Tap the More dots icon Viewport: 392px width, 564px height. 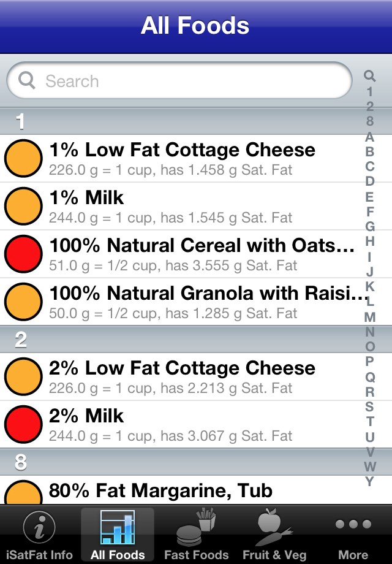coord(353,525)
